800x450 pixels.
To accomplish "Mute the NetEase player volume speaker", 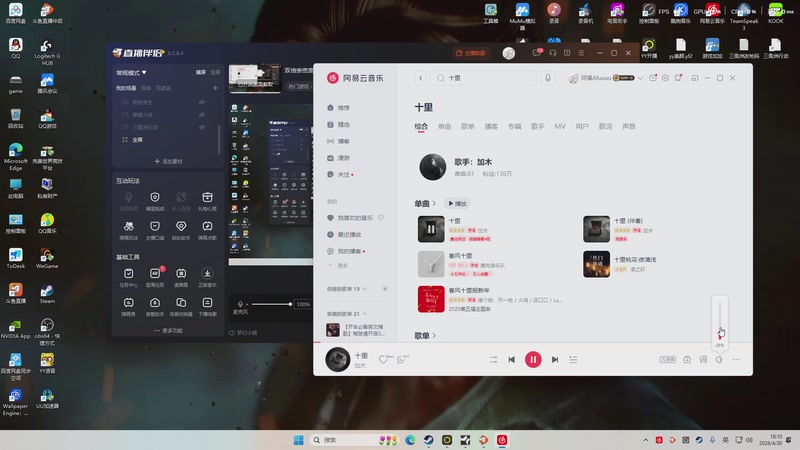I will coord(719,360).
